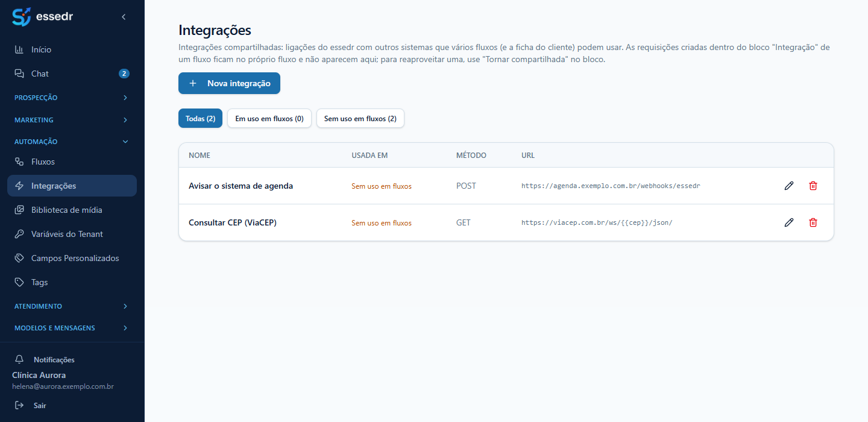Delete the Avisar o sistema de agenda integration
The height and width of the screenshot is (422, 868).
(x=813, y=186)
